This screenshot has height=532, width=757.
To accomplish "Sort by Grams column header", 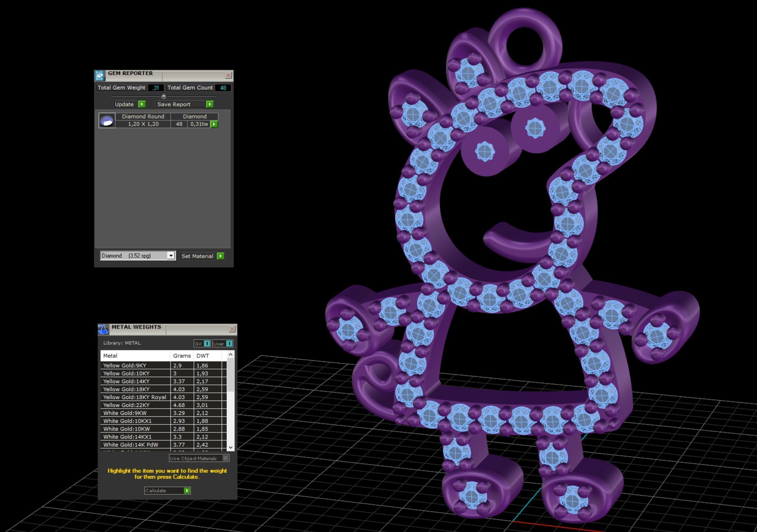I will point(182,356).
